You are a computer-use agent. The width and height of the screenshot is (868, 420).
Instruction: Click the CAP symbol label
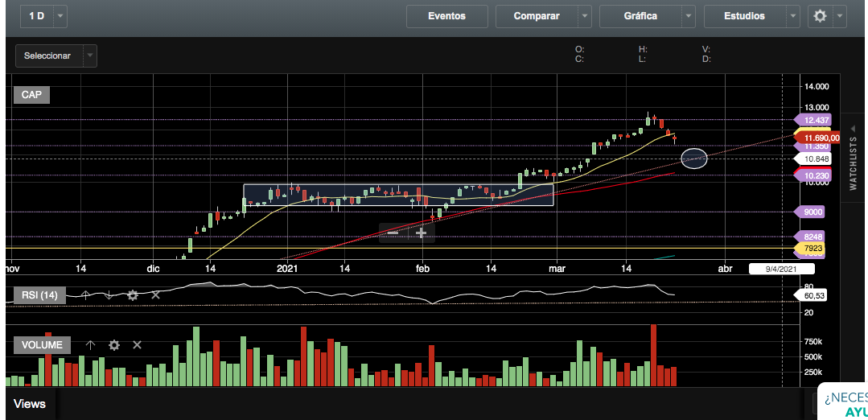pyautogui.click(x=31, y=95)
